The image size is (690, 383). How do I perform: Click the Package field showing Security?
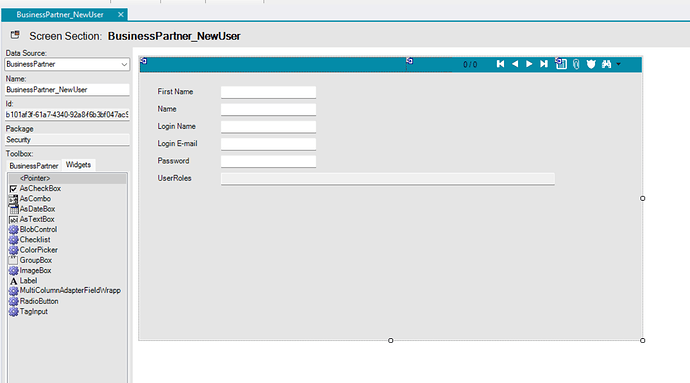tap(67, 140)
